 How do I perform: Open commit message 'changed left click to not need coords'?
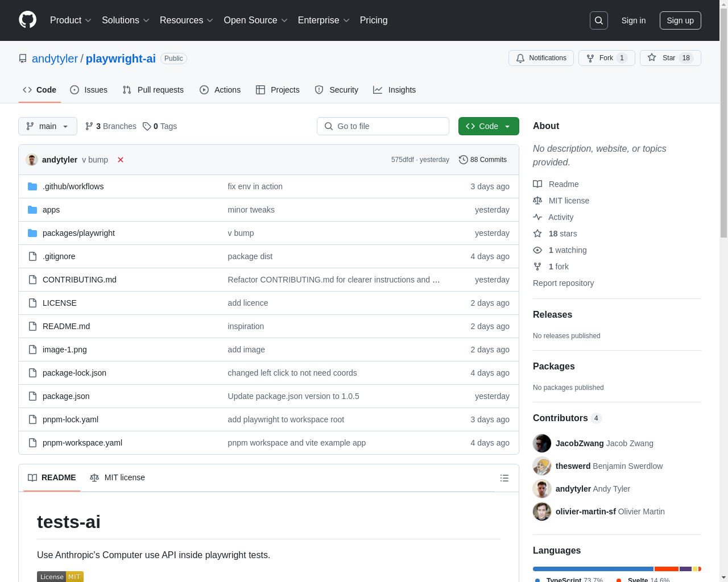tap(292, 373)
